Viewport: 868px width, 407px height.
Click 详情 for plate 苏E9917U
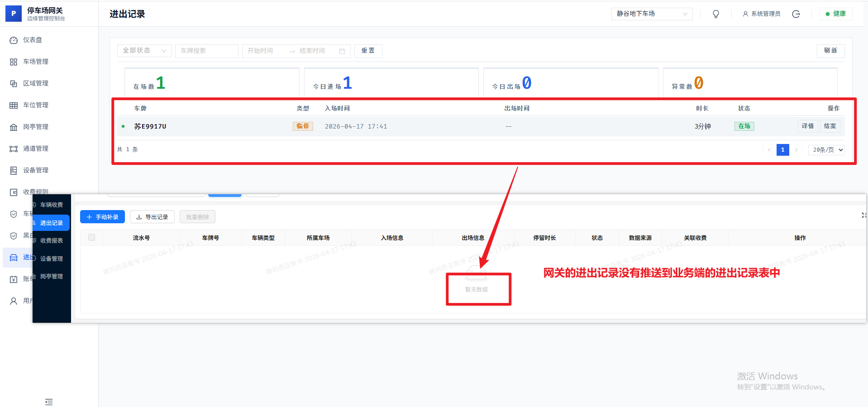pyautogui.click(x=807, y=126)
